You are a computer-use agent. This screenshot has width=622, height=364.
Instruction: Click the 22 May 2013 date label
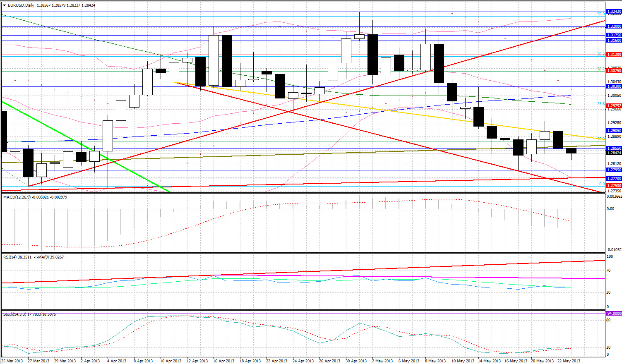coord(569,361)
